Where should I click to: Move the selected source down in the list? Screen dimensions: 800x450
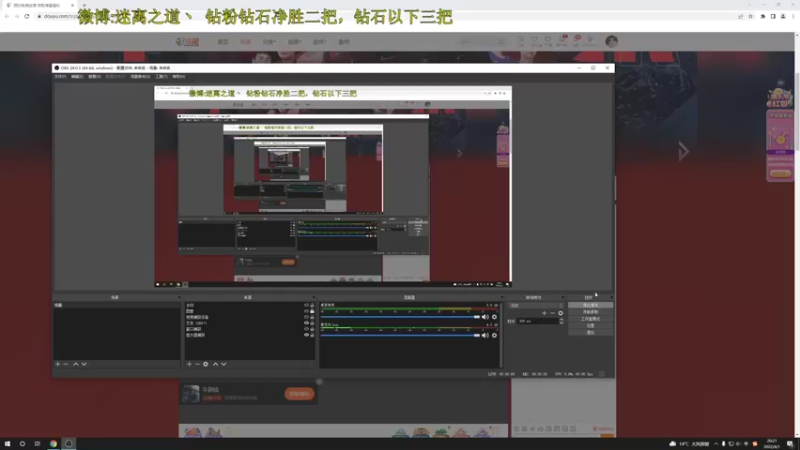coord(224,364)
